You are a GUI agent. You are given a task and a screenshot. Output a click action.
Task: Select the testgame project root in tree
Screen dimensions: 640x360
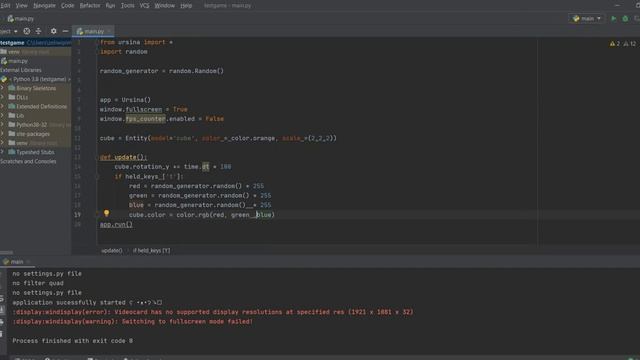(36, 42)
